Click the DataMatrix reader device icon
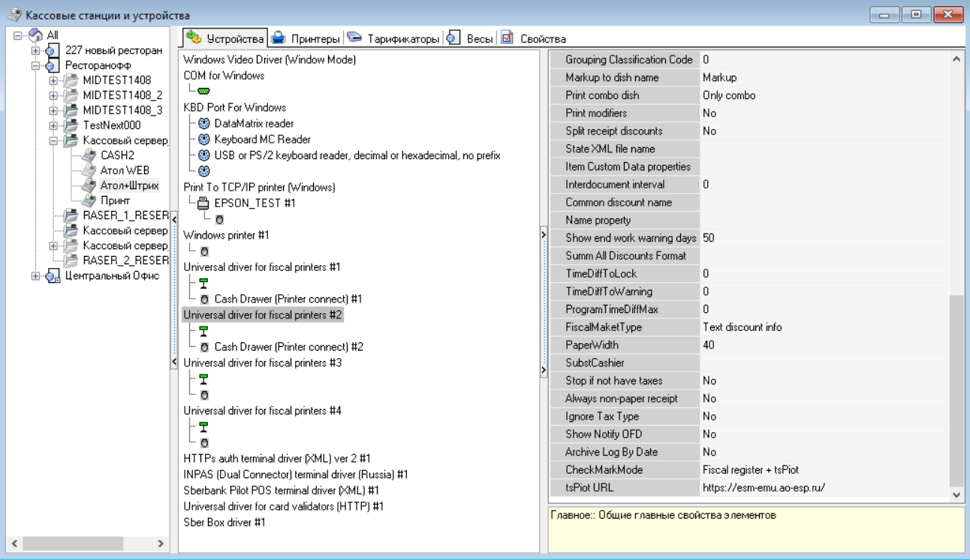Screen dimensions: 970x560 coord(204,124)
